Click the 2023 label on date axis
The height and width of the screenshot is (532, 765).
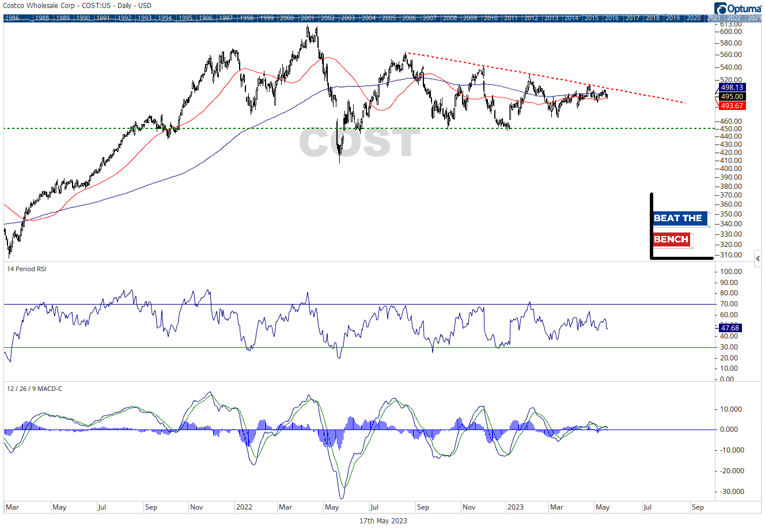(x=515, y=507)
